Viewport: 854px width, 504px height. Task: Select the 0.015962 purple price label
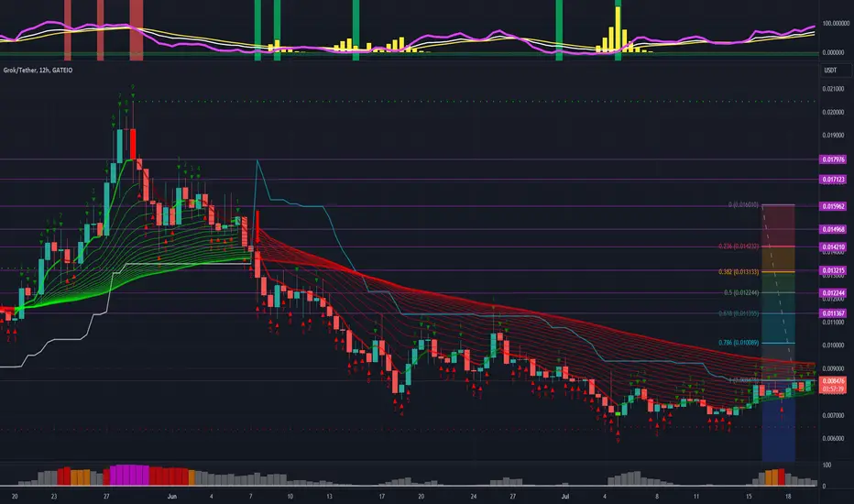[x=833, y=206]
